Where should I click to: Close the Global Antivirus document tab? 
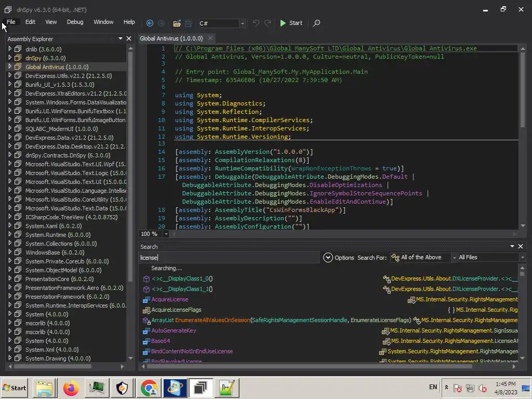(x=210, y=38)
